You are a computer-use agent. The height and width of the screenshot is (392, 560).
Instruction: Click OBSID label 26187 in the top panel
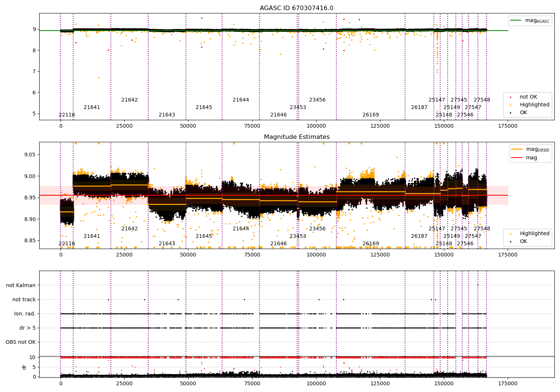click(x=419, y=107)
